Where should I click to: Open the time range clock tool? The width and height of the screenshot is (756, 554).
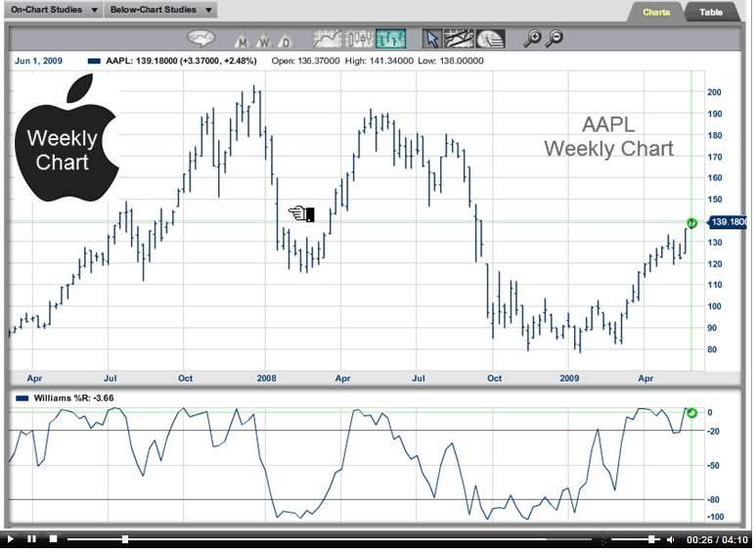490,38
